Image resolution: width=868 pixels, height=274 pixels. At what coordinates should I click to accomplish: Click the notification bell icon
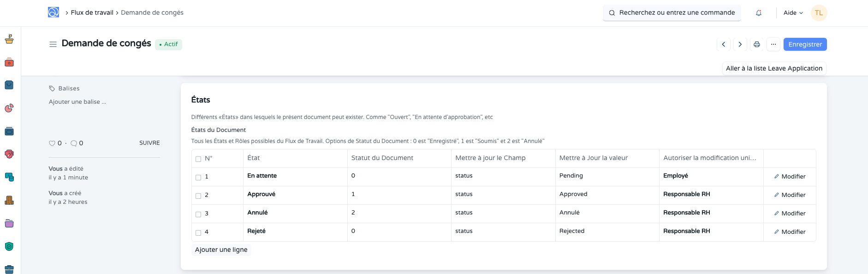coord(759,13)
